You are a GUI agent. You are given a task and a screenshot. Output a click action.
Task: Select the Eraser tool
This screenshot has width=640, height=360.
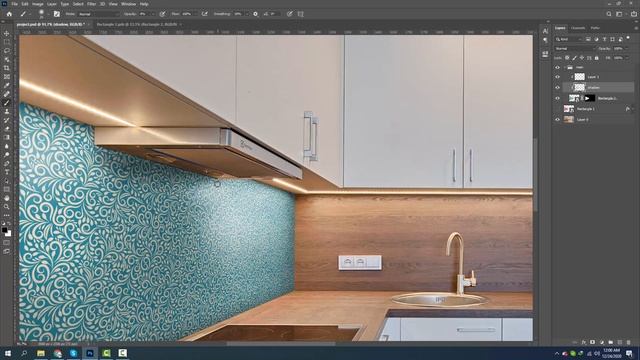tap(7, 129)
